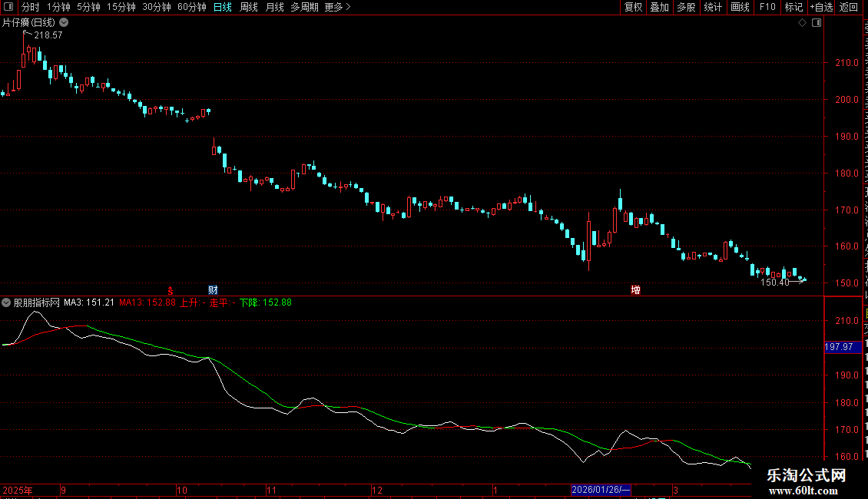Open the 复权 adjustment menu
Screen dimensions: 868x499
point(633,7)
